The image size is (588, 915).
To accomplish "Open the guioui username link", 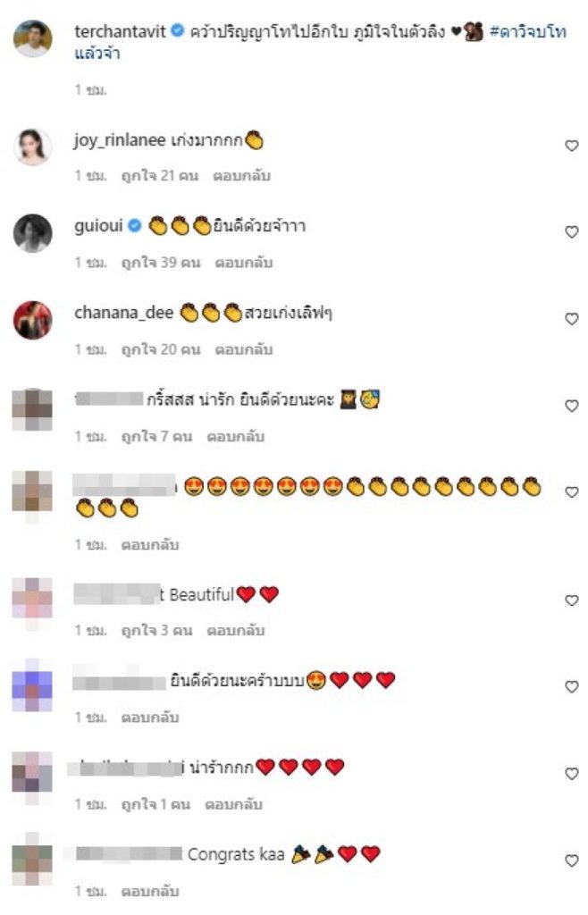I will [98, 226].
